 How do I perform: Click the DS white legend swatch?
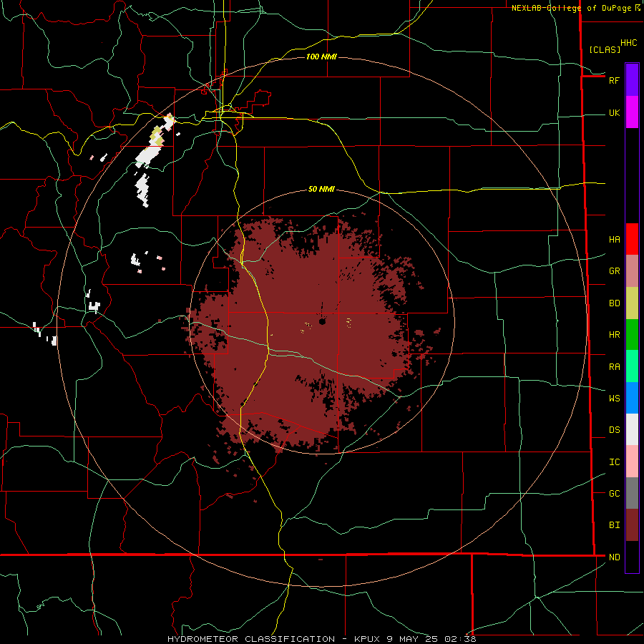tap(632, 429)
